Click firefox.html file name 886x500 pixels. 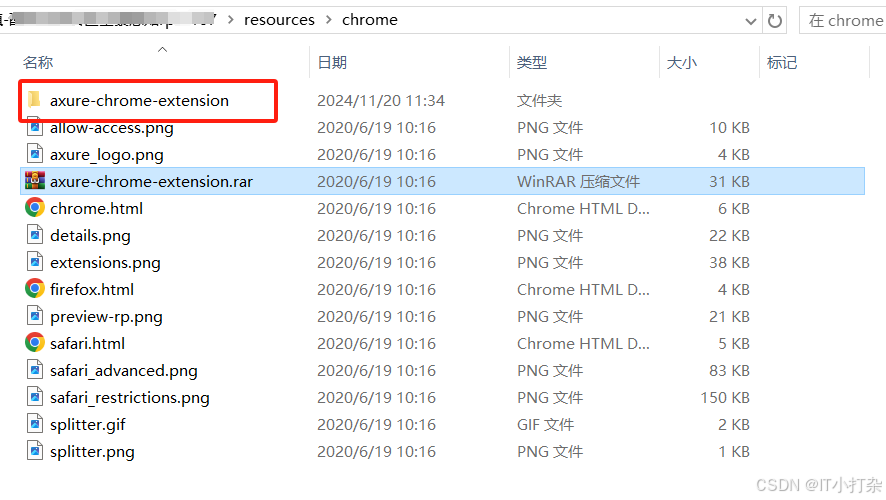92,289
